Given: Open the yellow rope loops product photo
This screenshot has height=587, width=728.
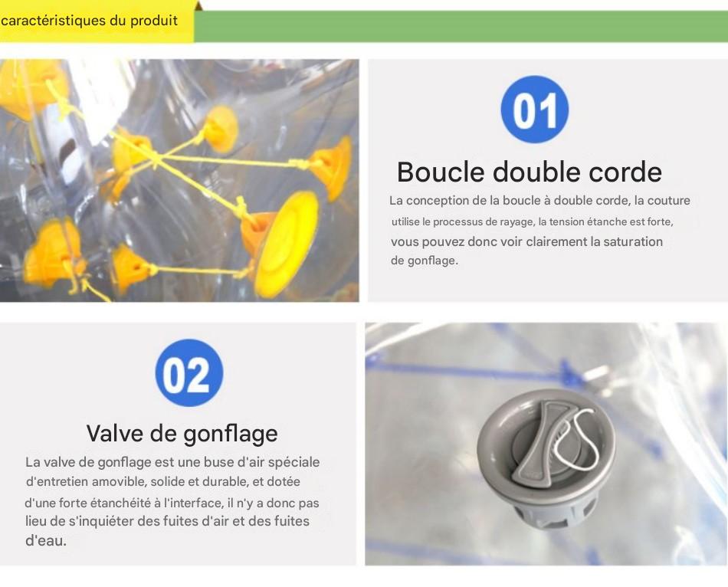Looking at the screenshot, I should pyautogui.click(x=179, y=180).
